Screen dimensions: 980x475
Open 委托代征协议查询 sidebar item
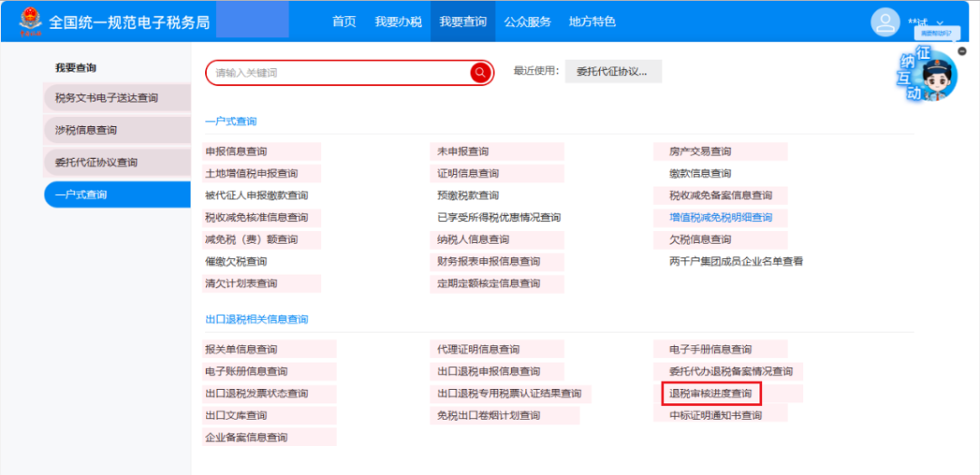click(x=96, y=163)
